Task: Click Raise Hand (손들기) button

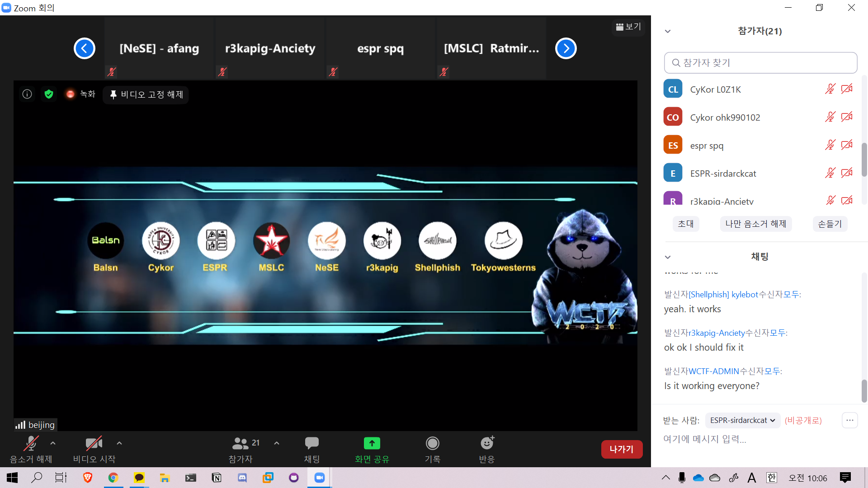Action: (830, 224)
